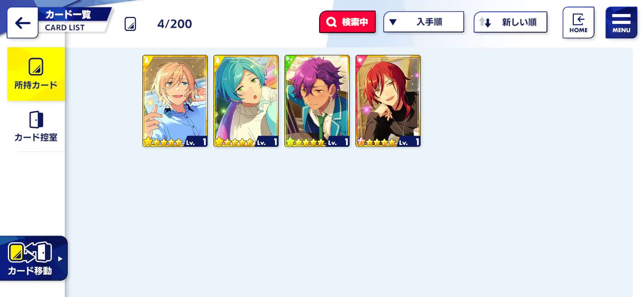
Task: Switch to the カード控室 door tab
Action: click(x=36, y=126)
